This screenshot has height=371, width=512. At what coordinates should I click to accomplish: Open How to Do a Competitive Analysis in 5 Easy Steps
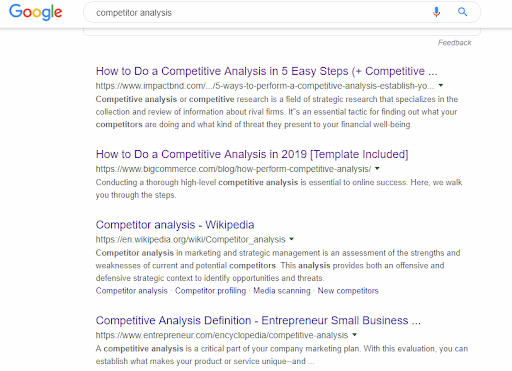[x=266, y=71]
